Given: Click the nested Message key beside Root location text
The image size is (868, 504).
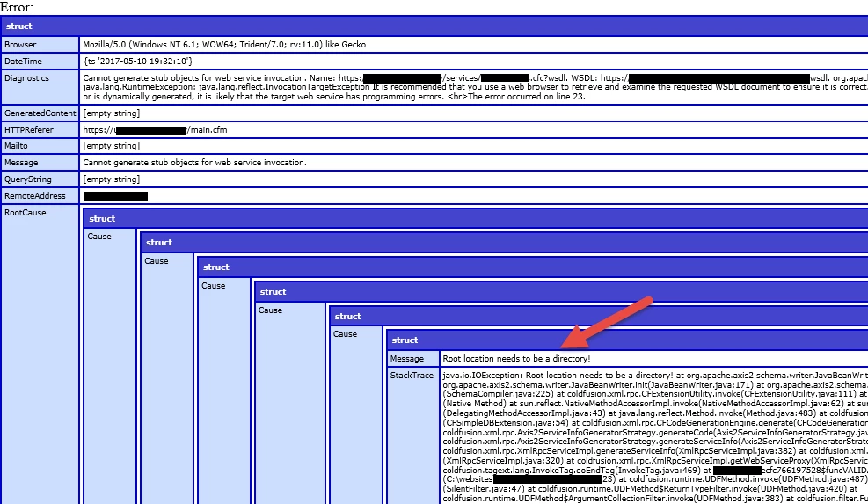Looking at the screenshot, I should click(413, 358).
